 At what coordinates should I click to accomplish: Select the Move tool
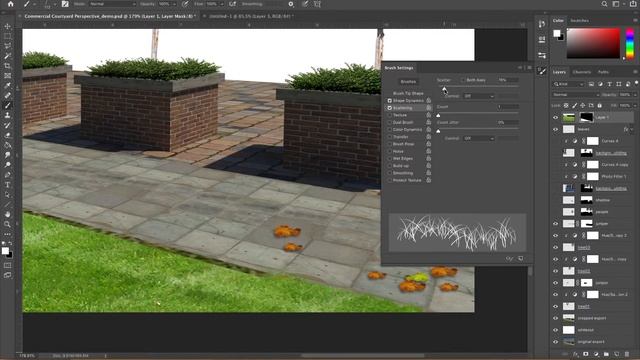[7, 27]
